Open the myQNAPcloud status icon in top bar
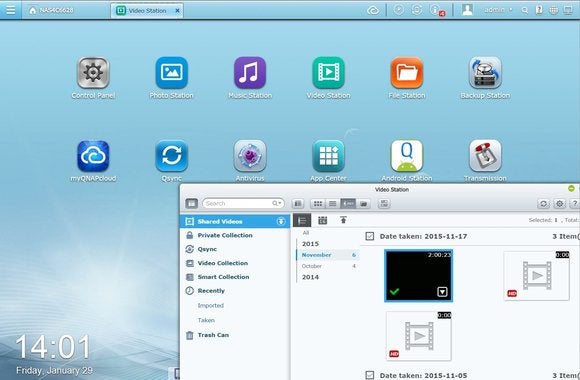Viewport: 580px width, 380px height. [373, 10]
